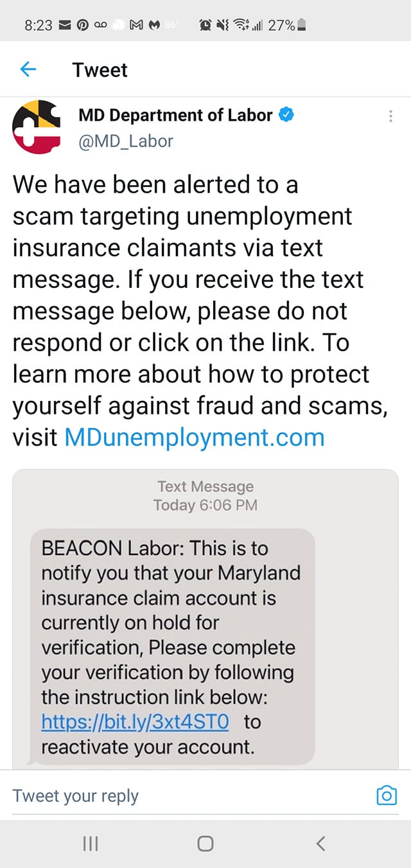The width and height of the screenshot is (411, 868).
Task: Tap the Tweet header title
Action: pyautogui.click(x=100, y=69)
